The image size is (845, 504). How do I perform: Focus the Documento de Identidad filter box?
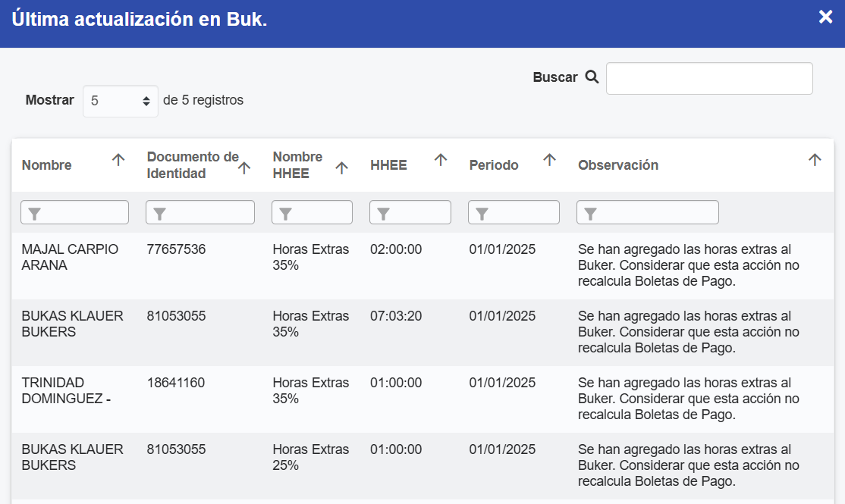[200, 213]
